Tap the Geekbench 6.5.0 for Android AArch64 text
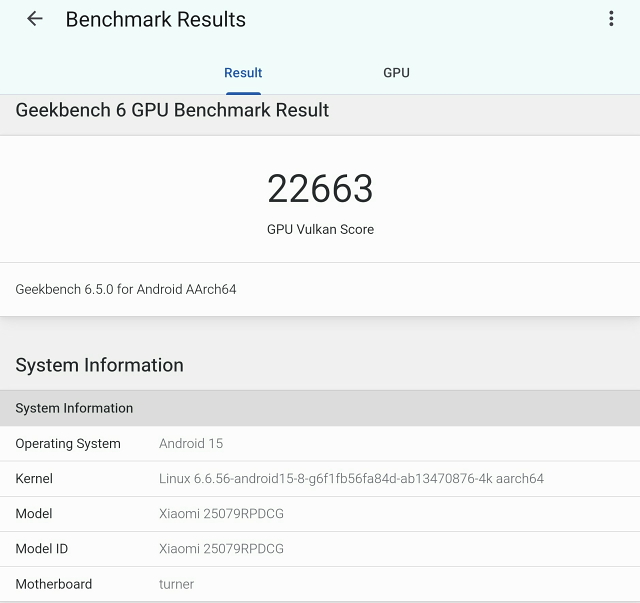The image size is (640, 603). 126,290
